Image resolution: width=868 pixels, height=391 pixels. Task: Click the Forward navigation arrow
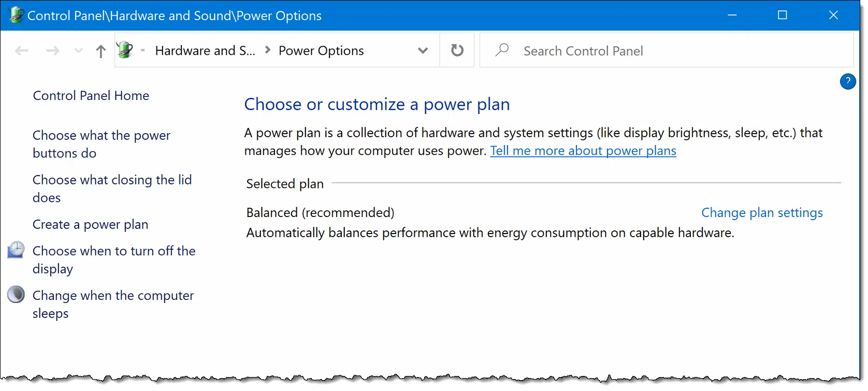coord(52,51)
